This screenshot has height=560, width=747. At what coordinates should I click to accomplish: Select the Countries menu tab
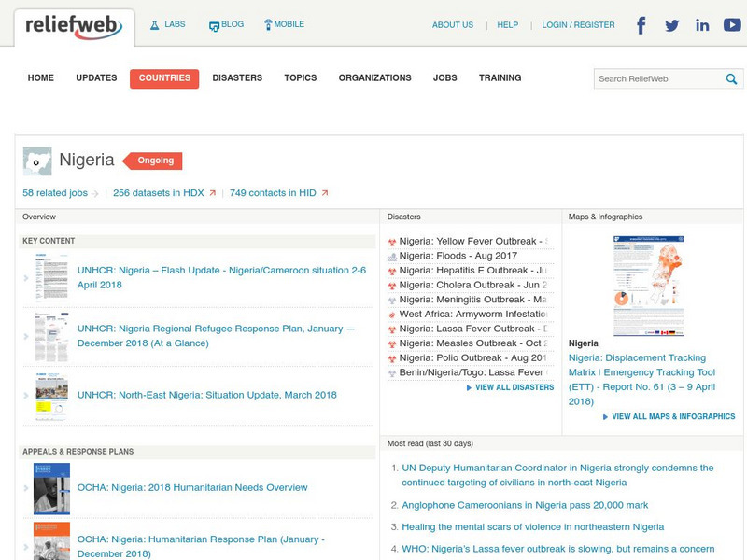pos(164,78)
